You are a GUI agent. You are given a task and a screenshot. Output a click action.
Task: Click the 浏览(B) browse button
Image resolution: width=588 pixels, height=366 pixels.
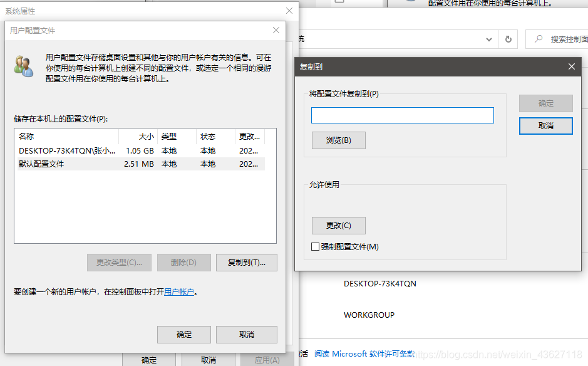click(338, 140)
